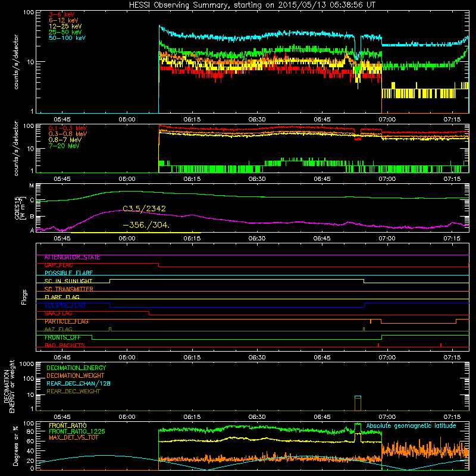Pick the 50-100 keV legend label
The height and width of the screenshot is (476, 476).
coord(67,38)
